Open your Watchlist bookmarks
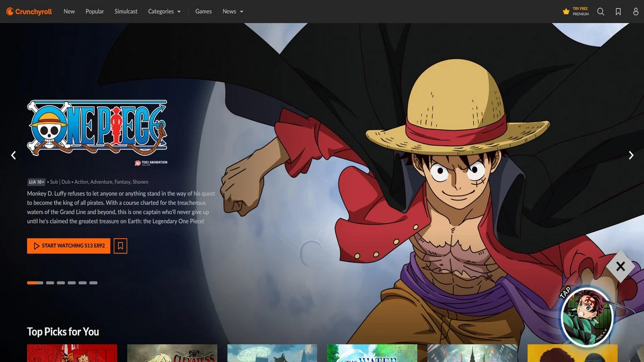 (x=618, y=11)
